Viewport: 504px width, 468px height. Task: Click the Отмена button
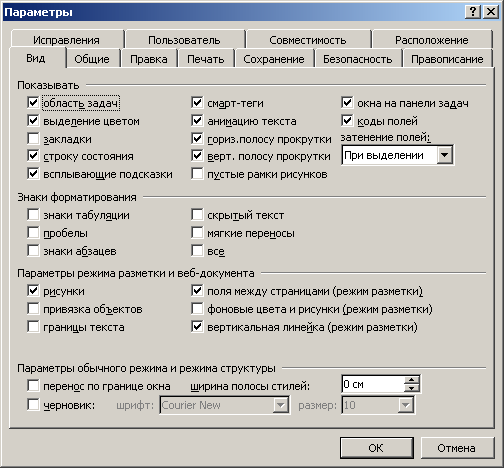457,448
